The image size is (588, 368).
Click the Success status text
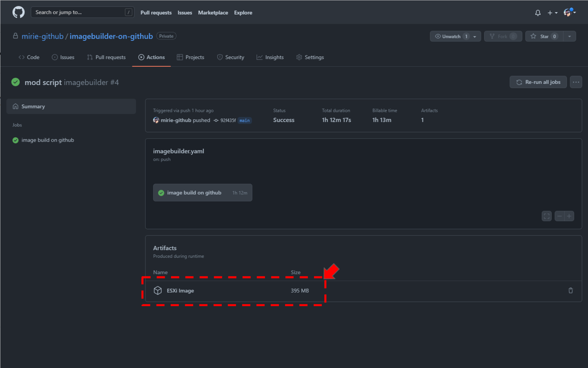coord(284,120)
